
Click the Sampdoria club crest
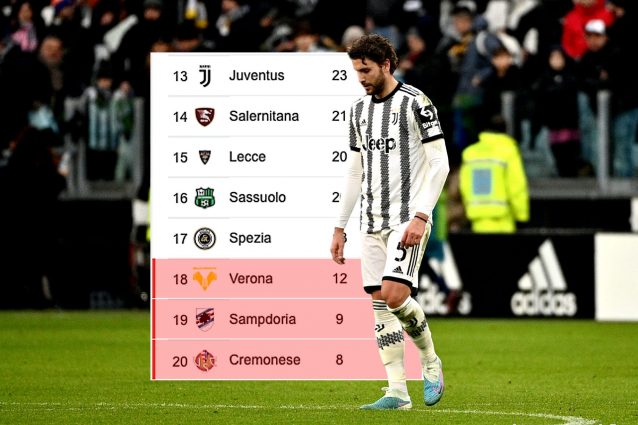coord(205,319)
